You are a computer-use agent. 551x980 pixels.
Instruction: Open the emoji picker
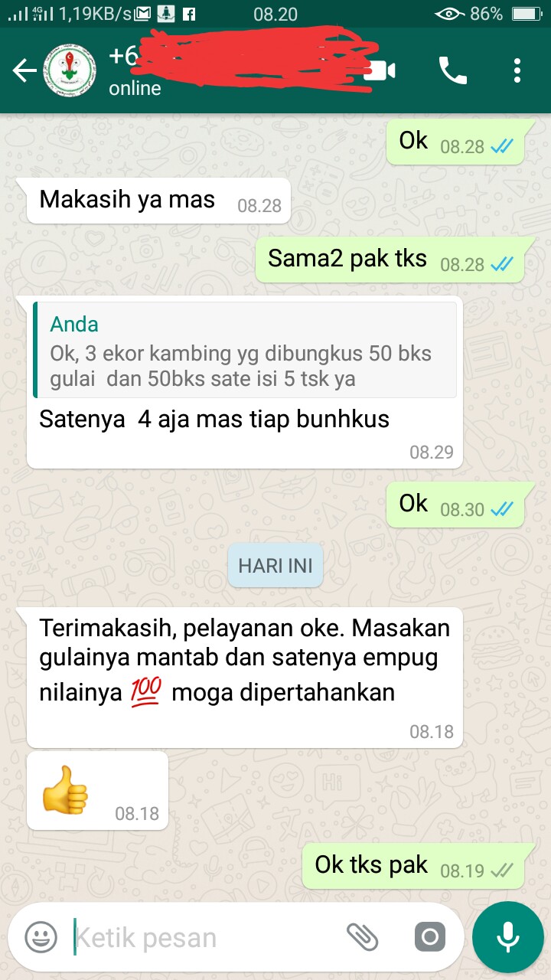pos(41,937)
